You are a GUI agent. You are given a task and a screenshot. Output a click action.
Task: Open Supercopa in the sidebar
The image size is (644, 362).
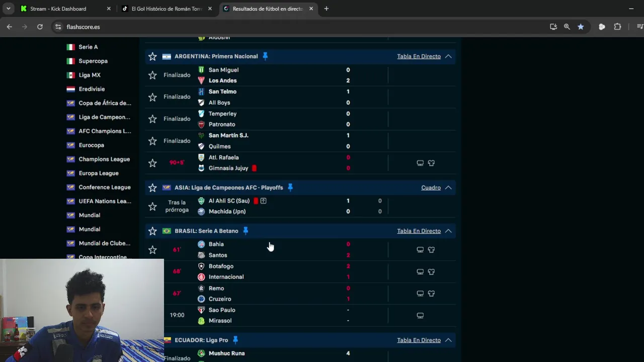coord(93,61)
